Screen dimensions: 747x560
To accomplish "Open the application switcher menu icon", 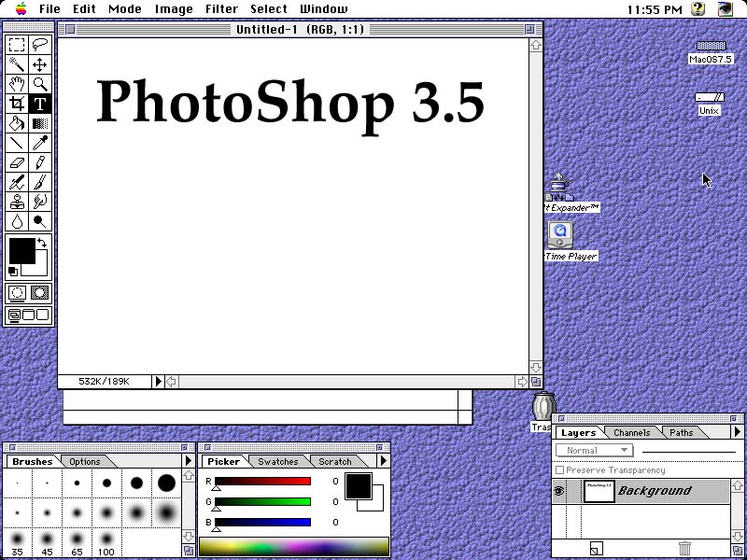I will pos(726,8).
